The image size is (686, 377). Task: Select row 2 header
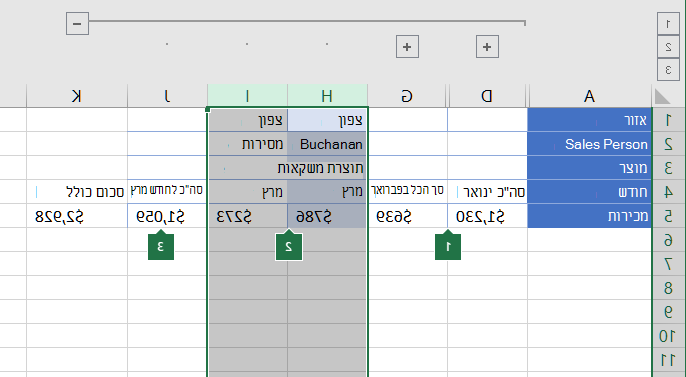click(x=668, y=144)
